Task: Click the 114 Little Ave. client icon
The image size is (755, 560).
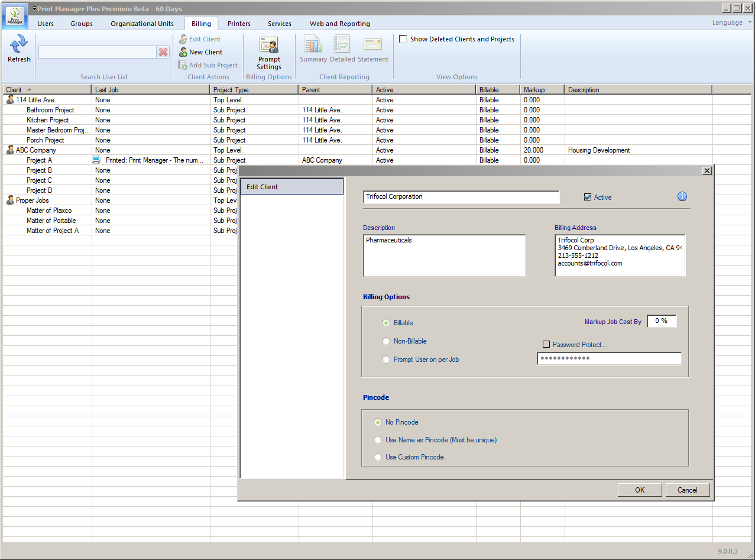Action: (10, 100)
